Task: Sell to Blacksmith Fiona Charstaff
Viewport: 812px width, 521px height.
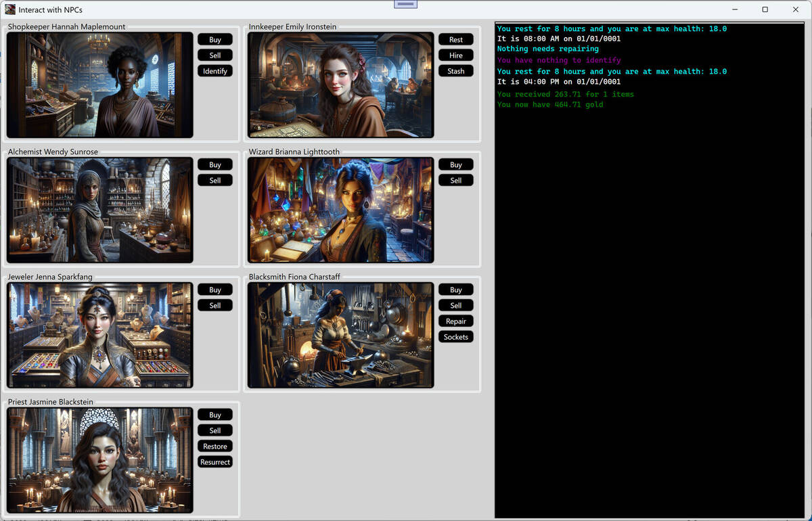Action: (x=456, y=305)
